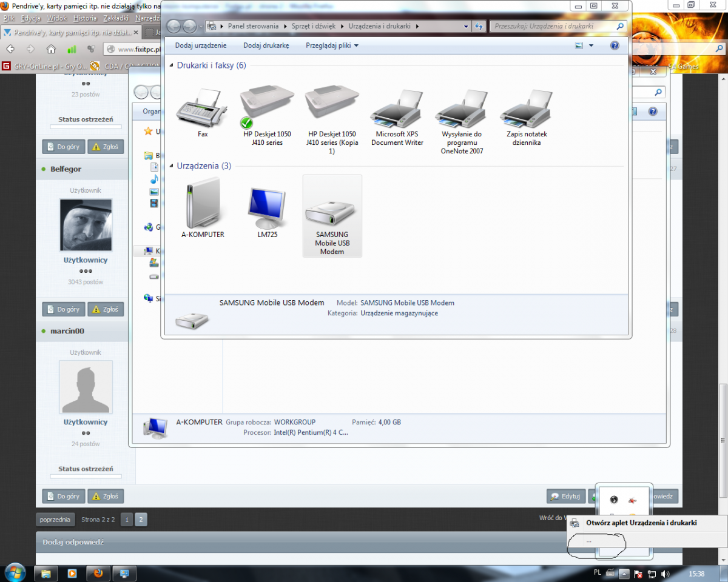Click marcin00's default avatar thumbnail
This screenshot has height=582, width=728.
(x=86, y=387)
